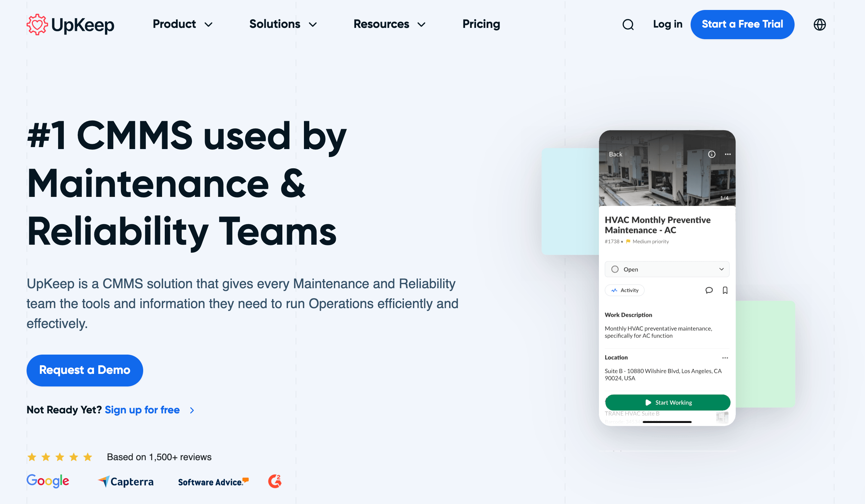Click Sign up for free link

[x=142, y=410]
